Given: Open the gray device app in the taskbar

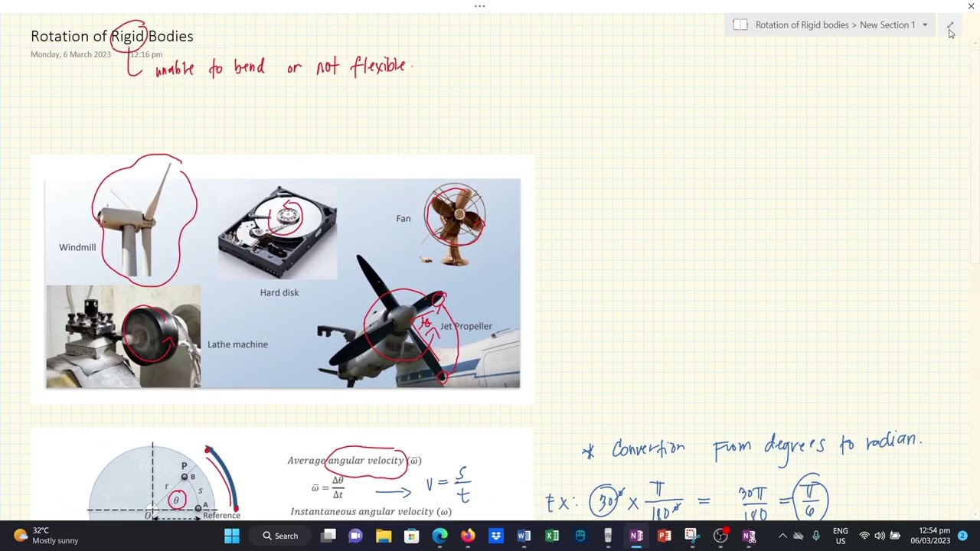Looking at the screenshot, I should [608, 536].
